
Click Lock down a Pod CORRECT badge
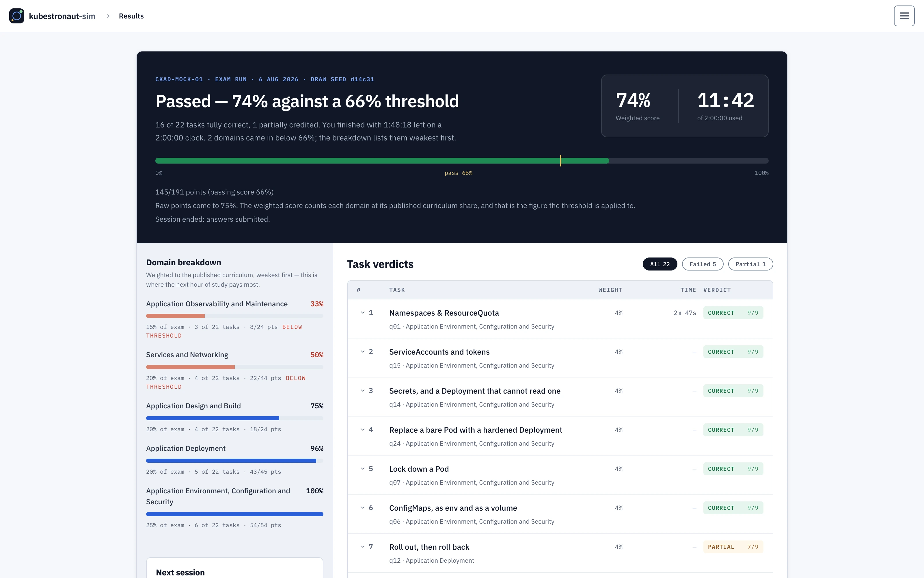pyautogui.click(x=733, y=469)
